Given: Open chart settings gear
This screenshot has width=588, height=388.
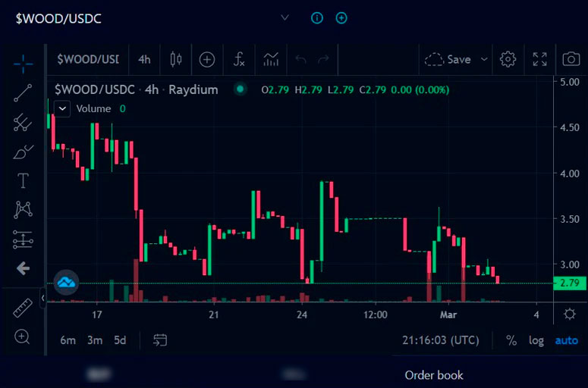Looking at the screenshot, I should (x=508, y=59).
